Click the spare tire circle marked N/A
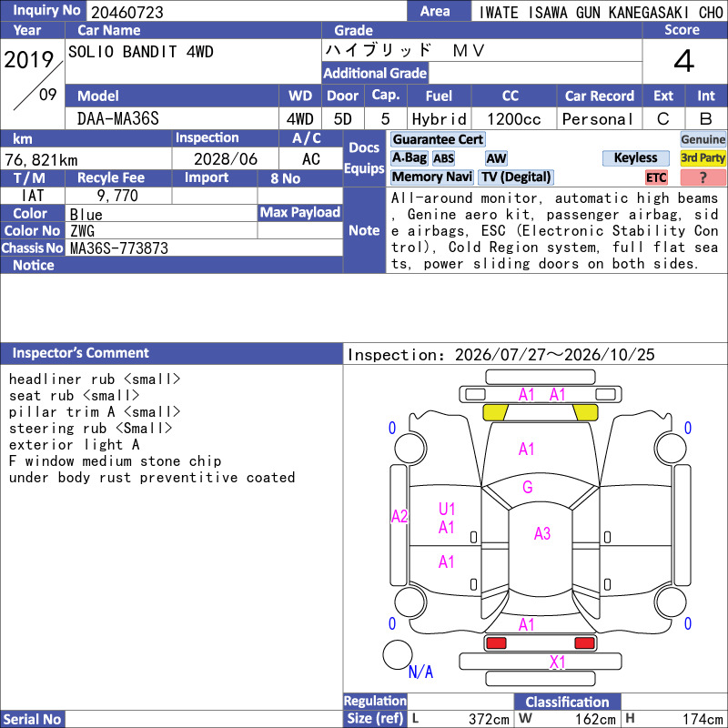This screenshot has height=728, width=728. [398, 654]
